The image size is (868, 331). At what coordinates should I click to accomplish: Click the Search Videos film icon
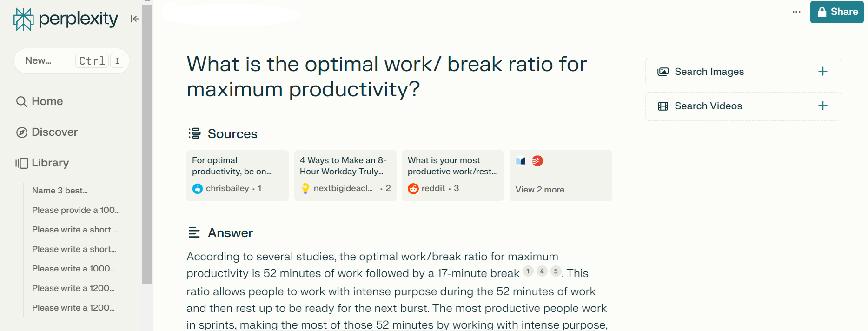coord(663,106)
